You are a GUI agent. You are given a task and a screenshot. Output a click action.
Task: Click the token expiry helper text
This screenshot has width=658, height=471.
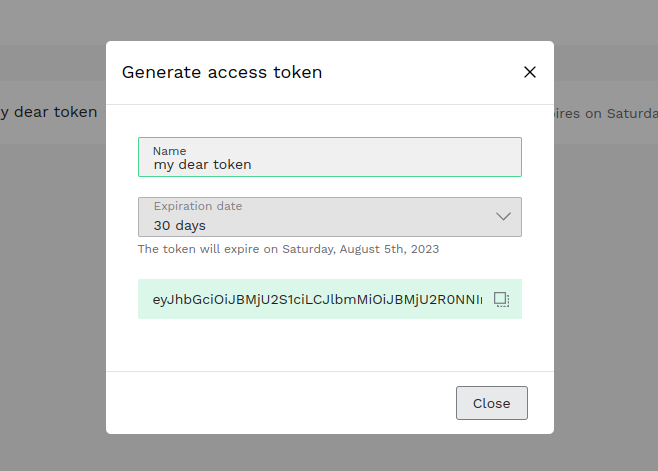click(288, 249)
